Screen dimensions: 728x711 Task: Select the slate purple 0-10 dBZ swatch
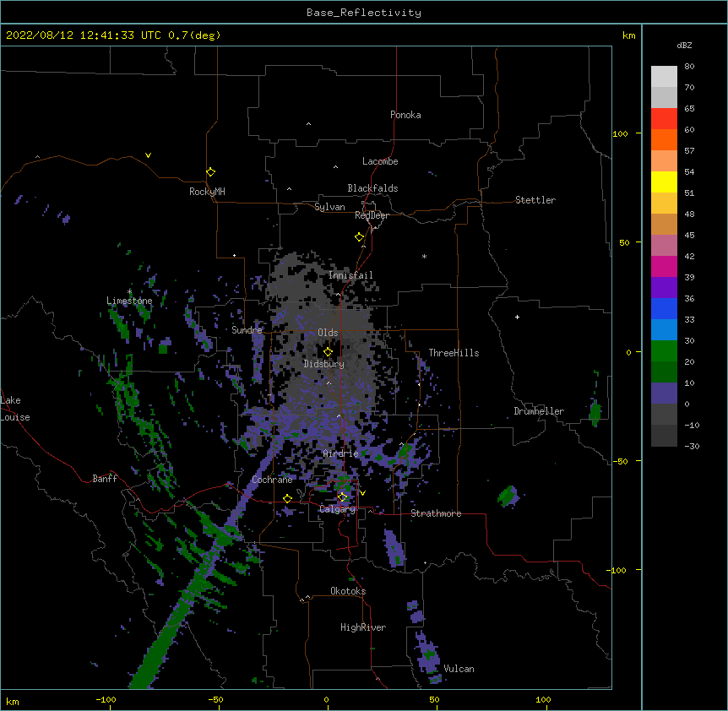click(664, 393)
